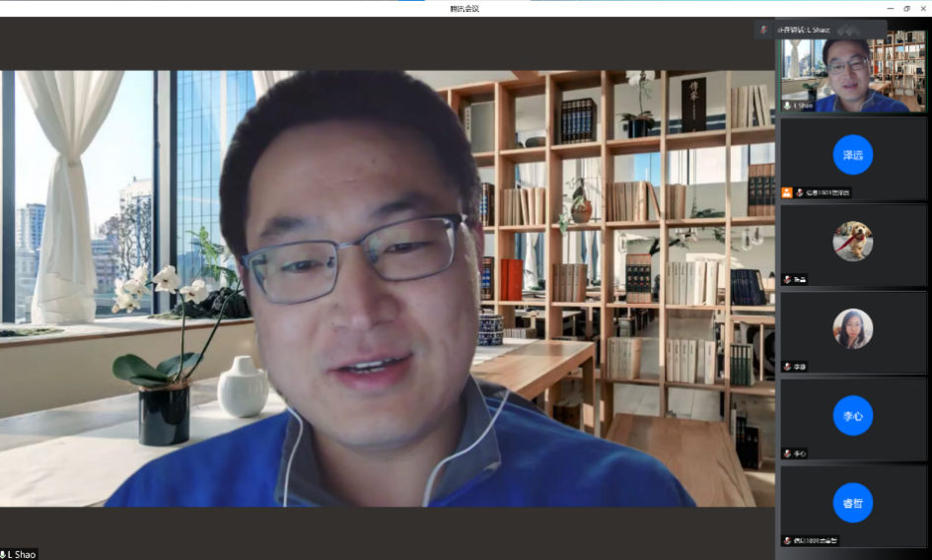Screen dimensions: 932x560
Task: Minimize the Tencent Meeting window
Action: pos(889,8)
